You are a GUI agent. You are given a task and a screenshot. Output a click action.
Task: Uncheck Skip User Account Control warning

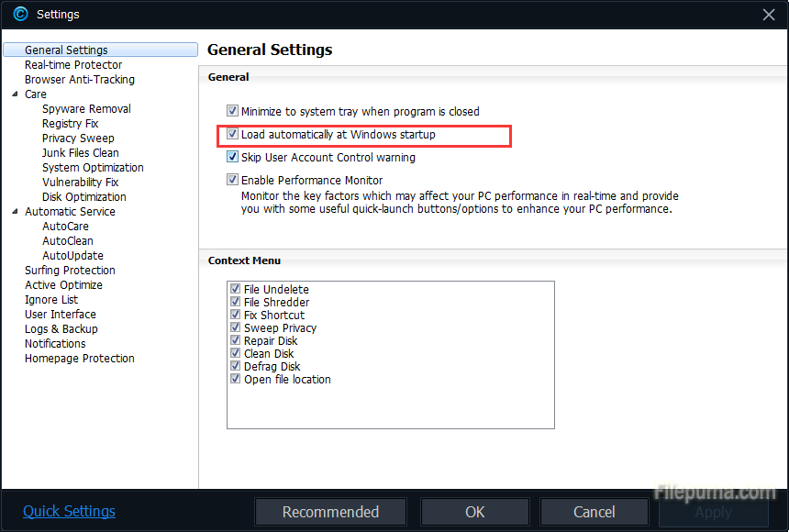pos(233,158)
